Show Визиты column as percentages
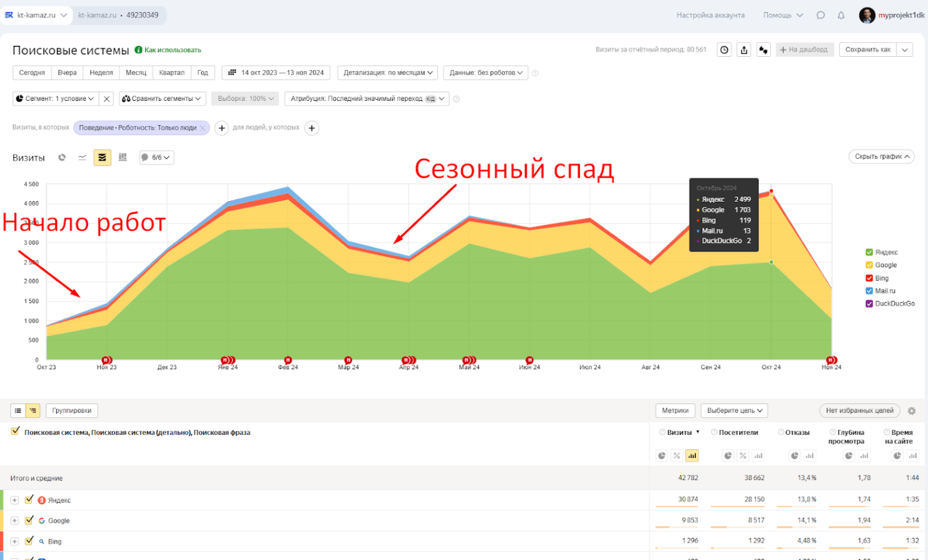The height and width of the screenshot is (560, 928). click(x=677, y=455)
